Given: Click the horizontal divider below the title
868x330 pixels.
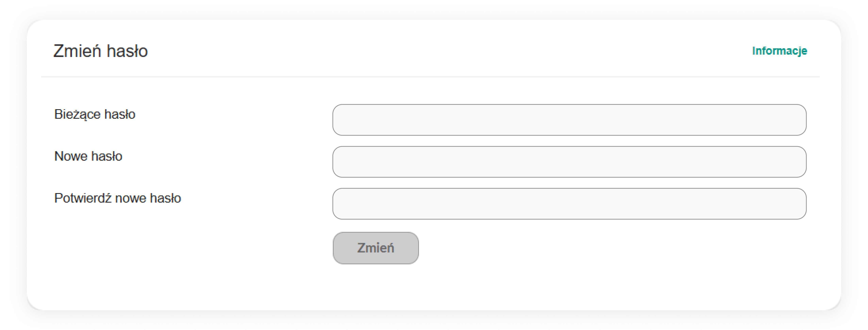Looking at the screenshot, I should coord(430,77).
